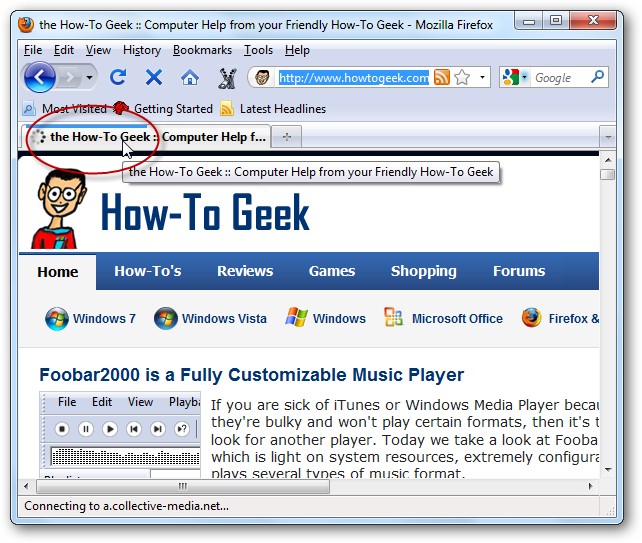Click the Firefox icon in title bar
This screenshot has width=642, height=543.
(26, 25)
